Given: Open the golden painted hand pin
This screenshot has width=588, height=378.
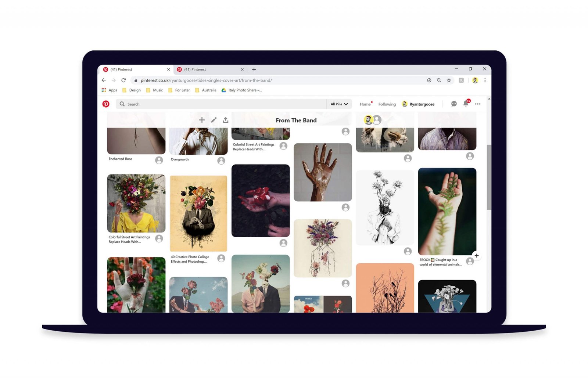Looking at the screenshot, I should 323,172.
